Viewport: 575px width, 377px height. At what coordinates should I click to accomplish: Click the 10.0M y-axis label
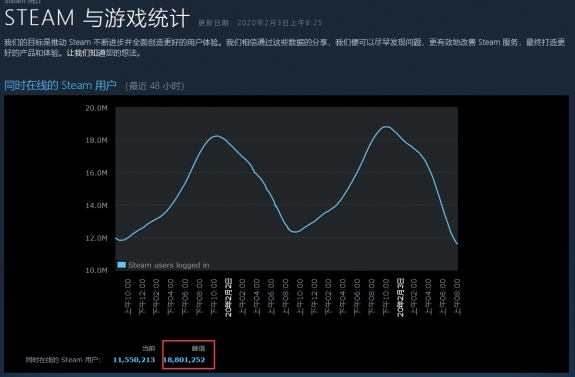click(x=96, y=270)
